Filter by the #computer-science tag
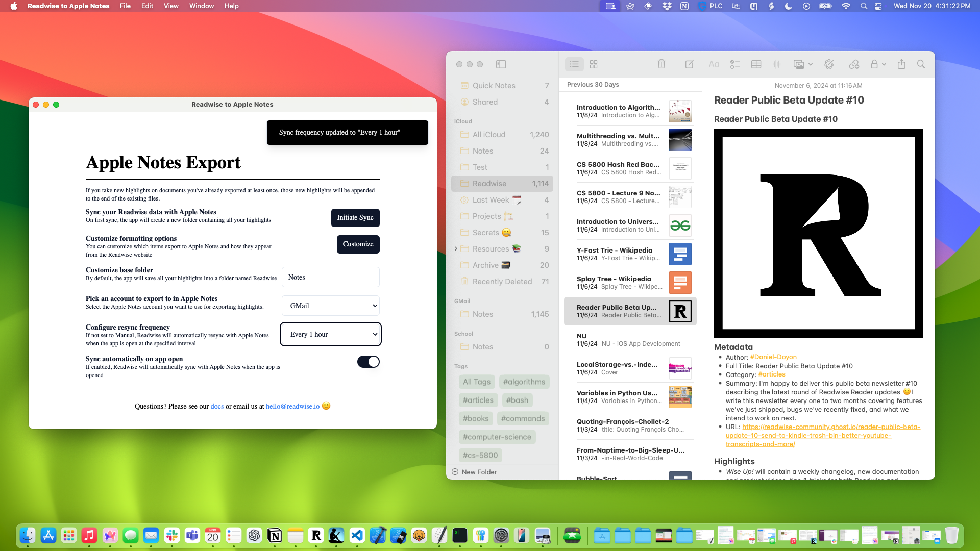This screenshot has height=551, width=980. tap(497, 437)
